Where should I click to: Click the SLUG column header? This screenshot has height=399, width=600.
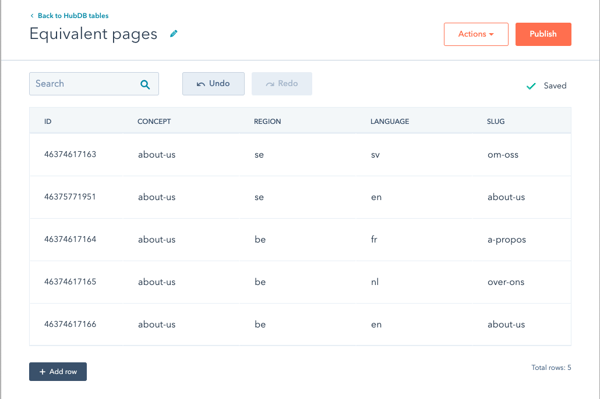[x=496, y=121]
